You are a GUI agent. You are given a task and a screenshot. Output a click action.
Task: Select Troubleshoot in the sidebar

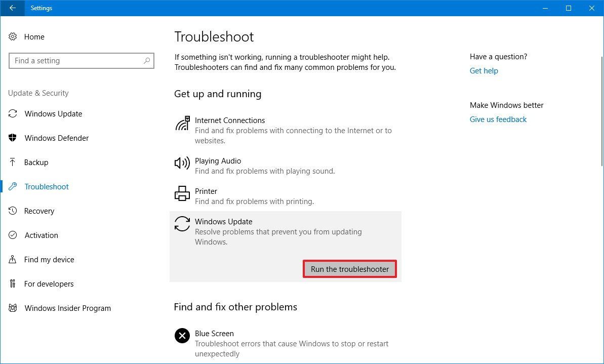pyautogui.click(x=46, y=186)
